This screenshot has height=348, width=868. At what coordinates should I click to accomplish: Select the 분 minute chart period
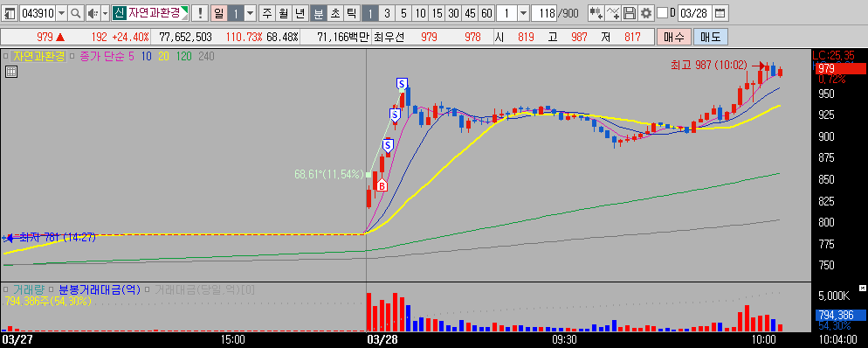(319, 13)
